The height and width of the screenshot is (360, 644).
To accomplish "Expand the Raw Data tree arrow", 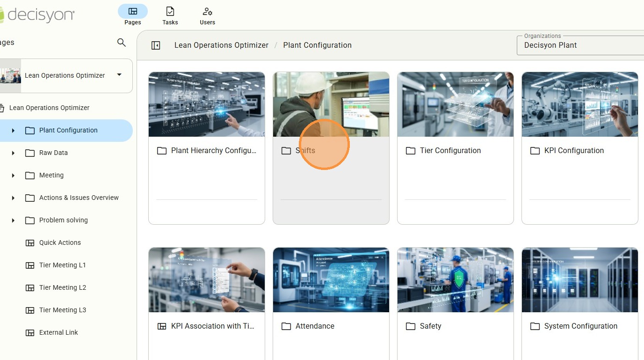I will [13, 153].
